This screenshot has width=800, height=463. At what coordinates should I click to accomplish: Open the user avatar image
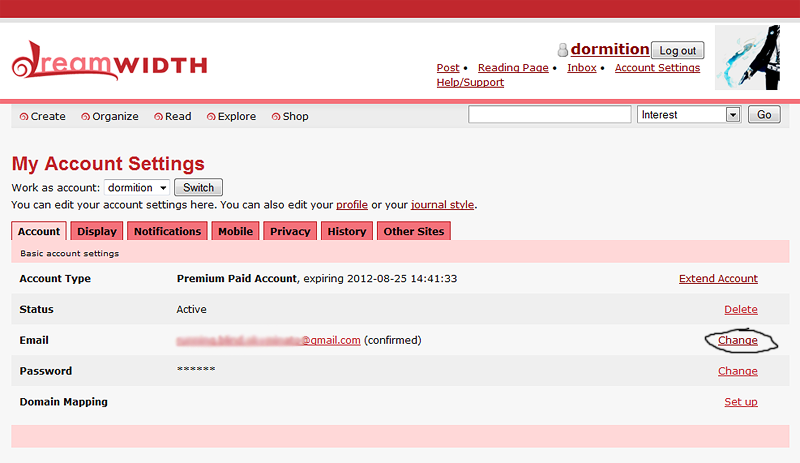click(x=746, y=58)
